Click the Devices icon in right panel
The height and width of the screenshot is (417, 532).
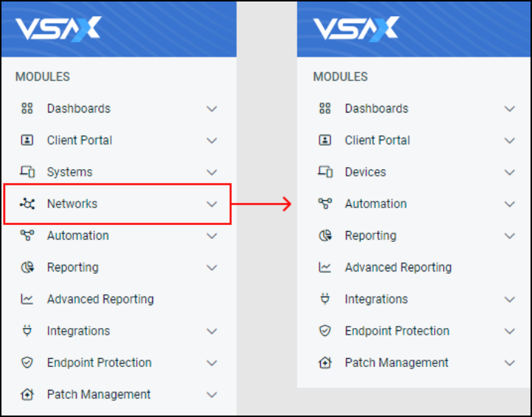pos(325,172)
